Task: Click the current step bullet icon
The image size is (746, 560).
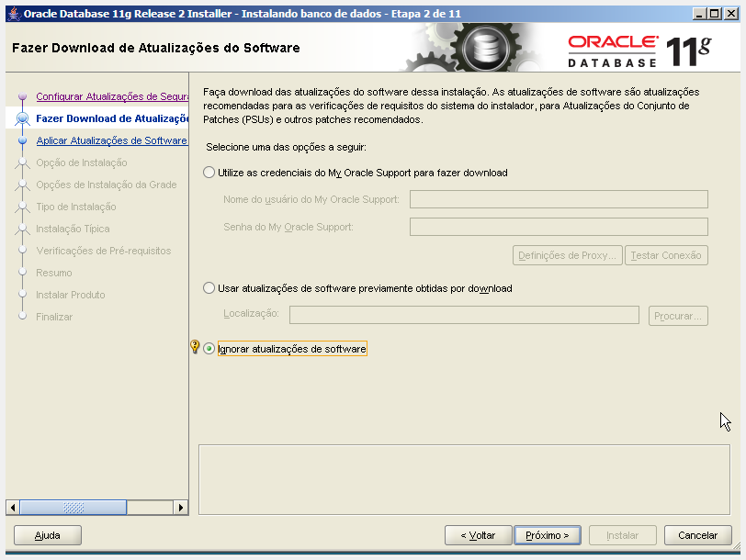Action: coord(22,118)
